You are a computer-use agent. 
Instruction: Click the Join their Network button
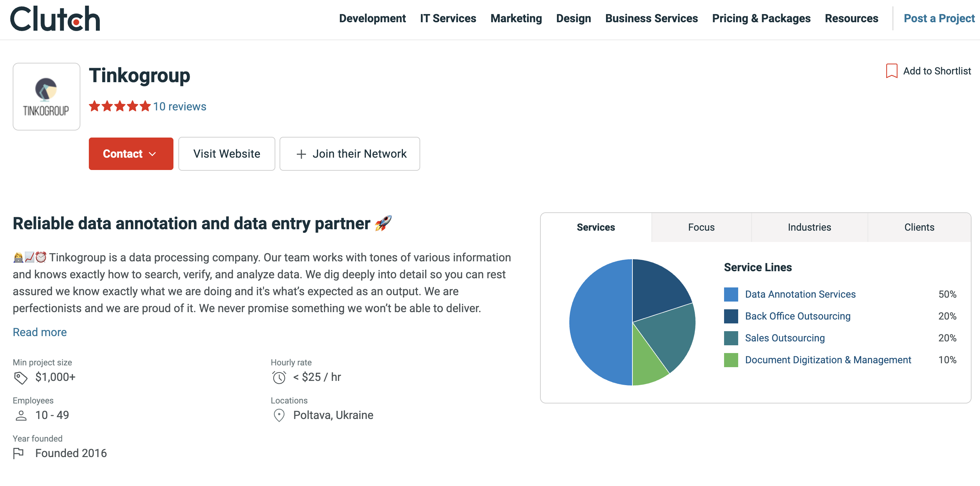pos(350,154)
